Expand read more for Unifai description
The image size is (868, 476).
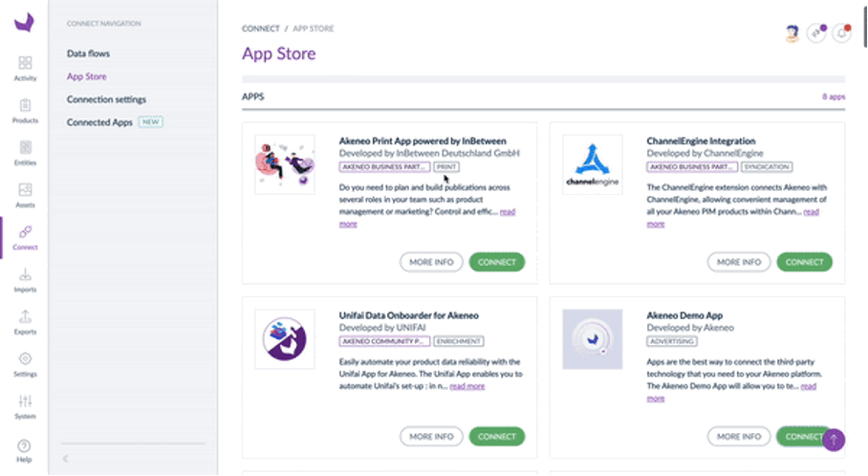(x=467, y=386)
